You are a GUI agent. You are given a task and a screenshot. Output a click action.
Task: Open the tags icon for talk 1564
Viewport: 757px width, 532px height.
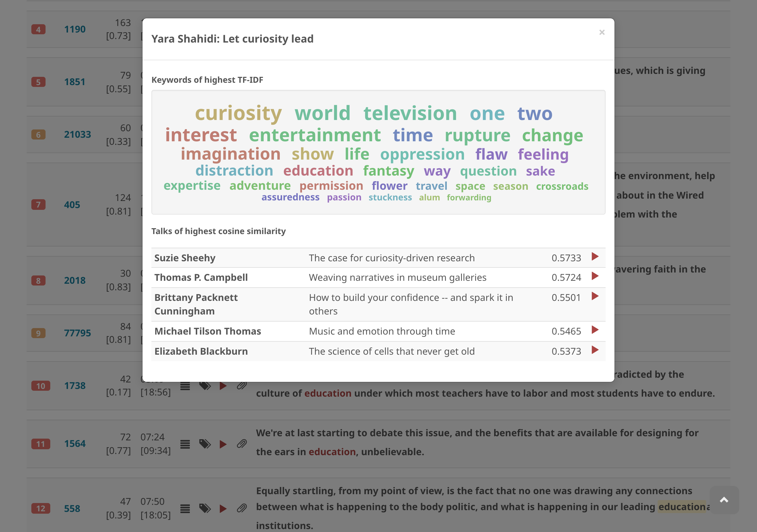[x=205, y=444]
